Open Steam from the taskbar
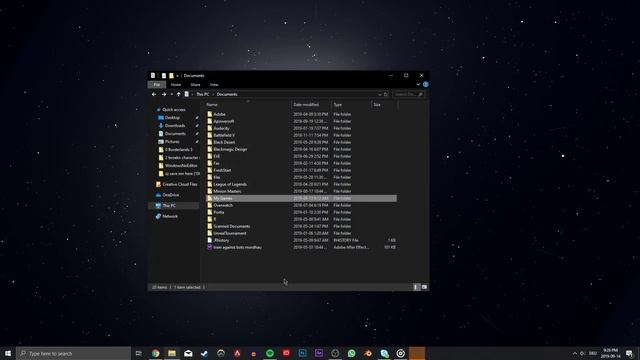 (x=204, y=353)
